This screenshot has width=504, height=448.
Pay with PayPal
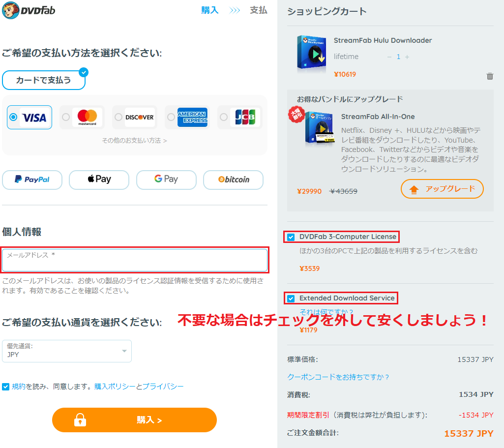[32, 179]
